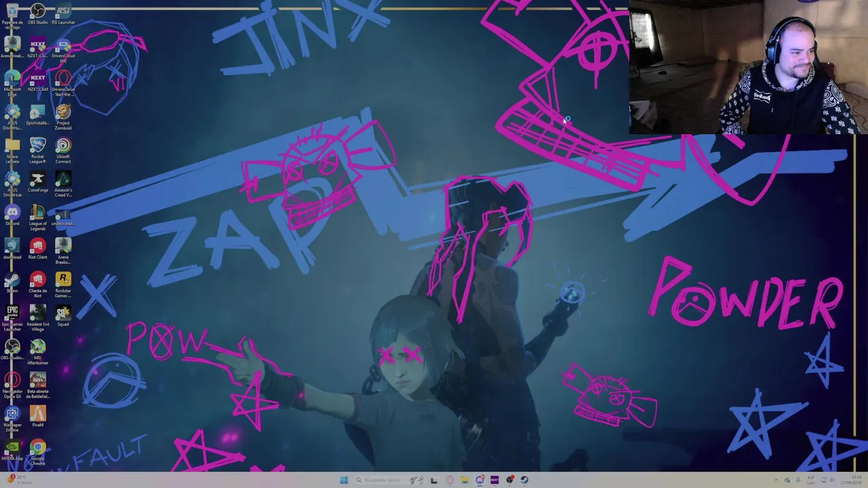Open Discord from the taskbar

[479, 480]
